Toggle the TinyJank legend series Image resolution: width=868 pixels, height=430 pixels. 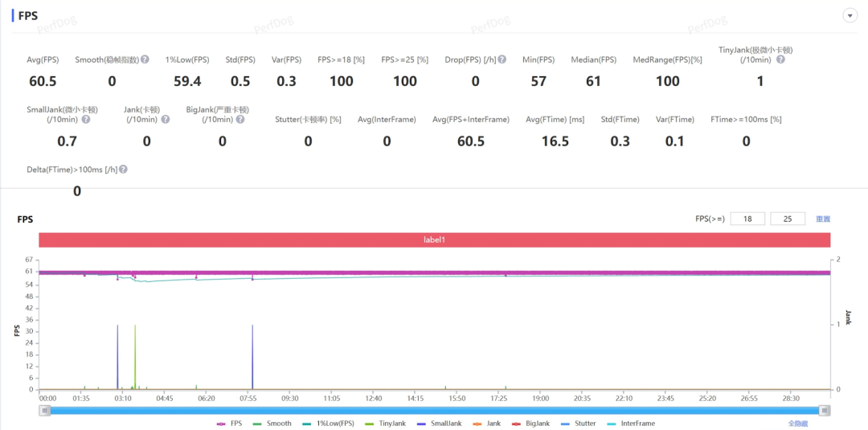click(x=384, y=424)
